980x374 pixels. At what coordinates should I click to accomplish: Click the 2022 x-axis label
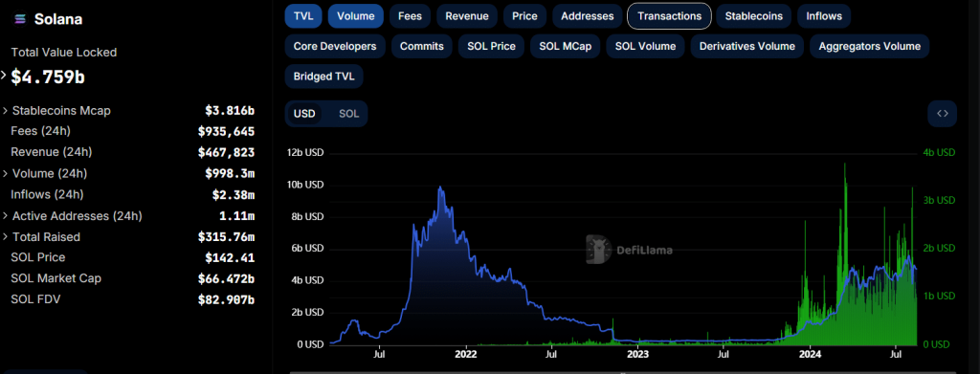466,354
